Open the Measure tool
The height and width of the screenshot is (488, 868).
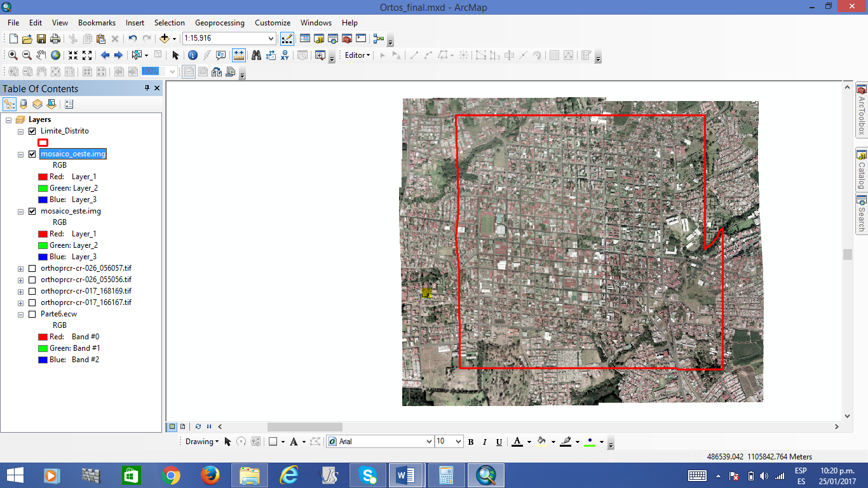coord(240,55)
